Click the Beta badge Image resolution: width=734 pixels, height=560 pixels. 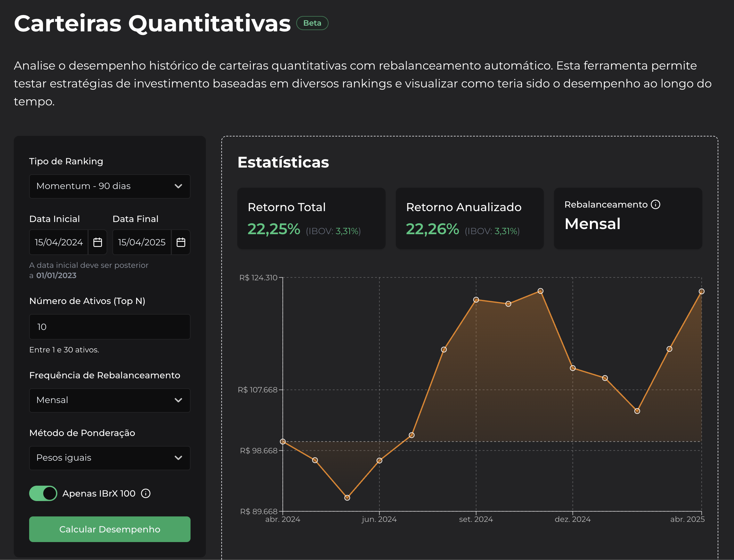click(312, 23)
